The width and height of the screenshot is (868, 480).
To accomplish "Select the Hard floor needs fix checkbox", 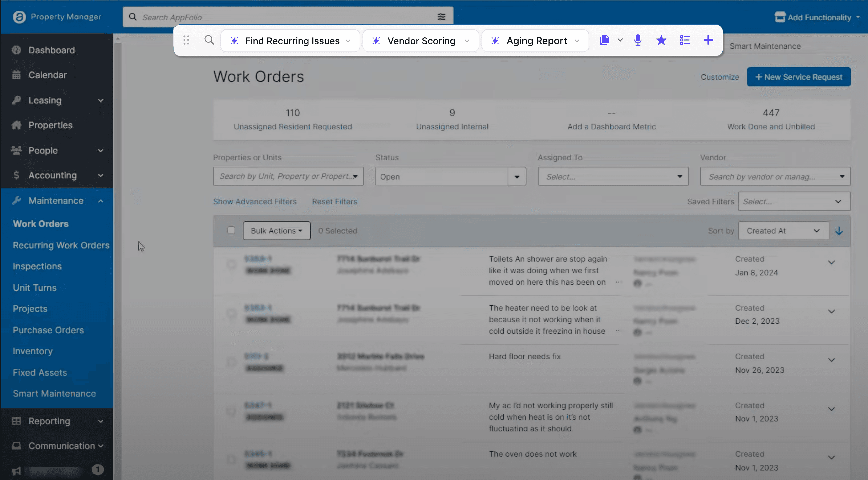I will 231,362.
